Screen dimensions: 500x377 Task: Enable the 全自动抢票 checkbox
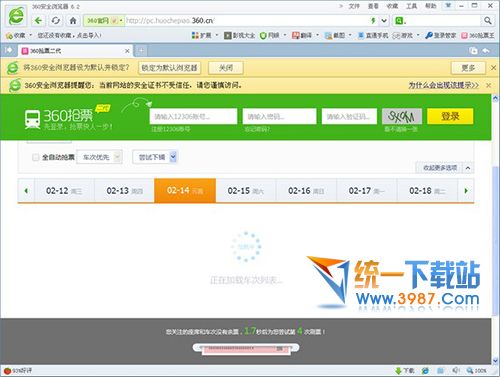(36, 157)
